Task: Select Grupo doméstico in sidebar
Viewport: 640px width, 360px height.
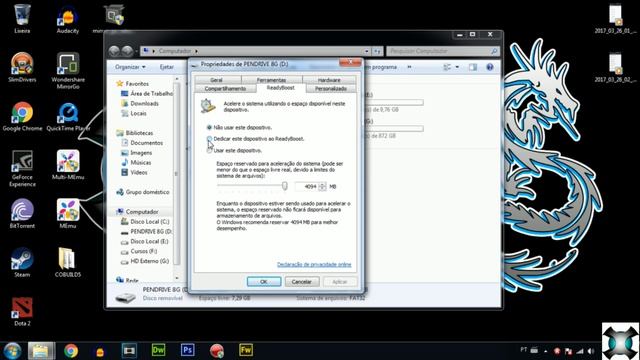Action: click(x=142, y=192)
